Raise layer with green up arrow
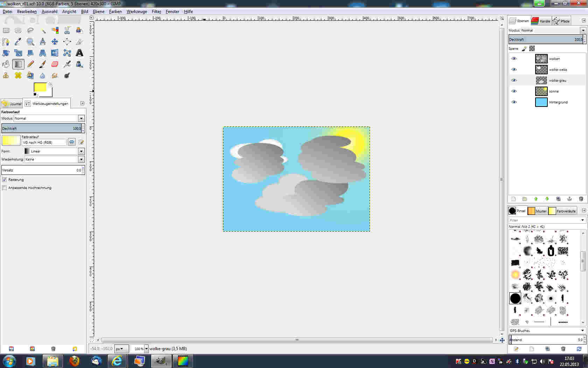Image resolution: width=588 pixels, height=368 pixels. coord(536,199)
